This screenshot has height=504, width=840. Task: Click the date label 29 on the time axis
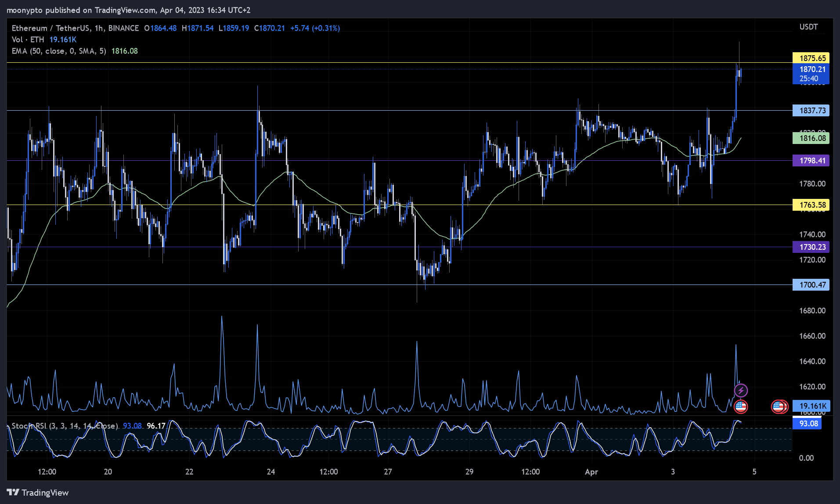tap(469, 472)
